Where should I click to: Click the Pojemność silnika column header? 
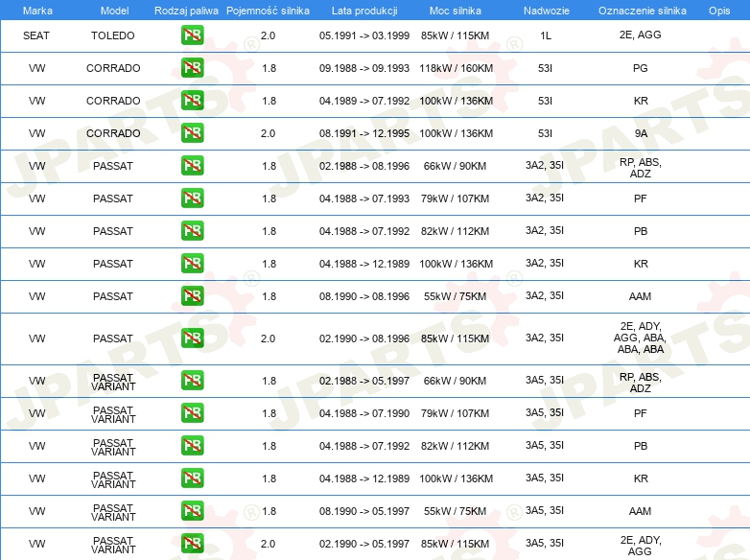tap(268, 11)
